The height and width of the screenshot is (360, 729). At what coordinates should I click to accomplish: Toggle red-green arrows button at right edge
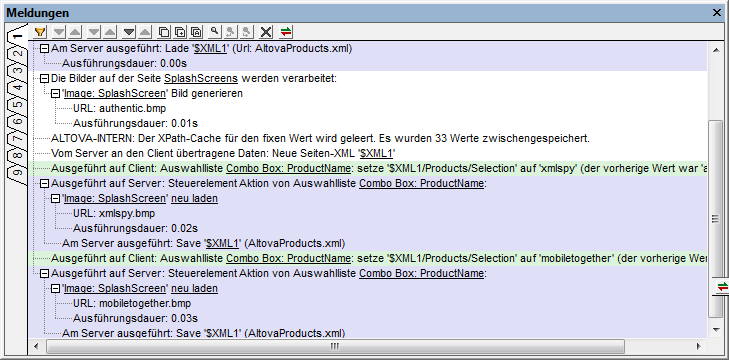[x=722, y=287]
